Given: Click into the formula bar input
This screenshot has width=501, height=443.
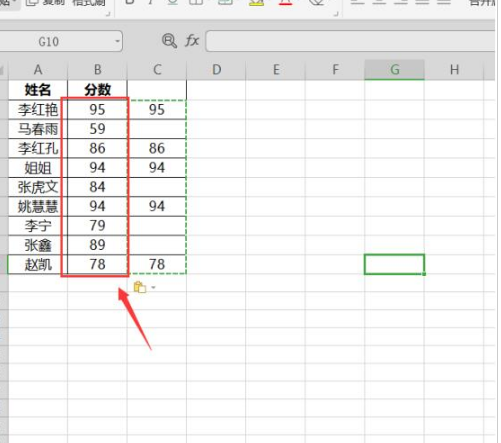Looking at the screenshot, I should [350, 41].
